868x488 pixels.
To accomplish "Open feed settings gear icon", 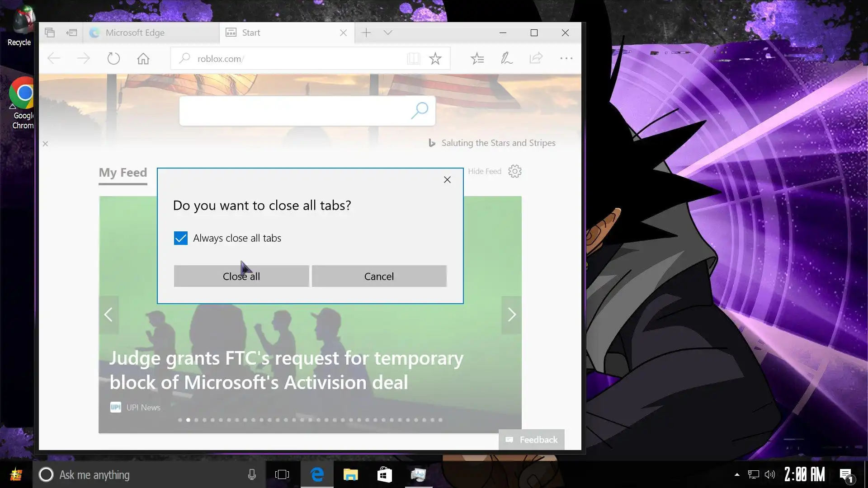I will (515, 171).
